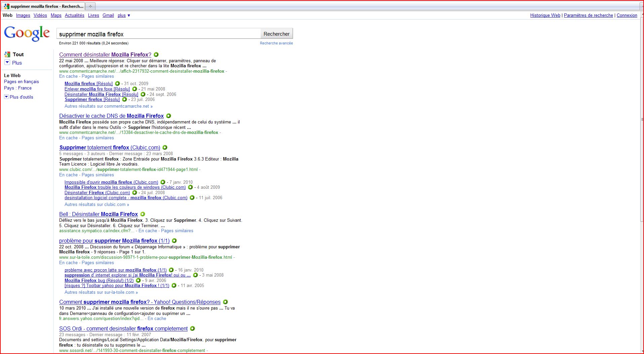Filter results by 'Pays : France'

(18, 88)
